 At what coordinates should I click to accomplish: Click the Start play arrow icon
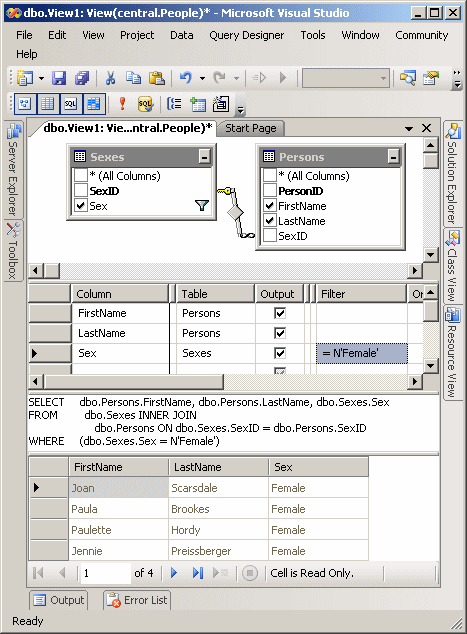coord(283,78)
